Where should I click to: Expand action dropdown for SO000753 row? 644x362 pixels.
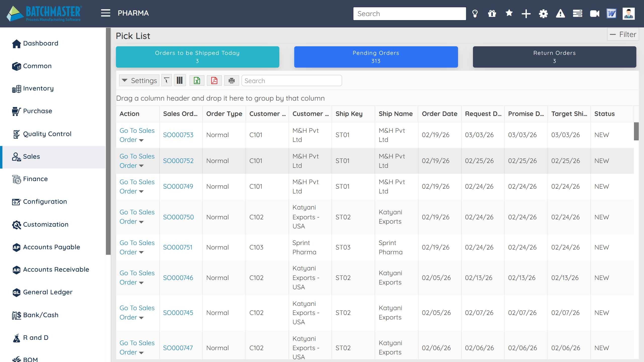pyautogui.click(x=141, y=140)
